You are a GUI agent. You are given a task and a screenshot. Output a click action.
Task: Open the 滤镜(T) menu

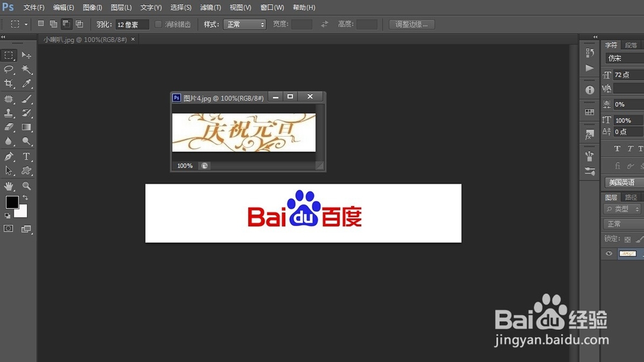pos(211,7)
